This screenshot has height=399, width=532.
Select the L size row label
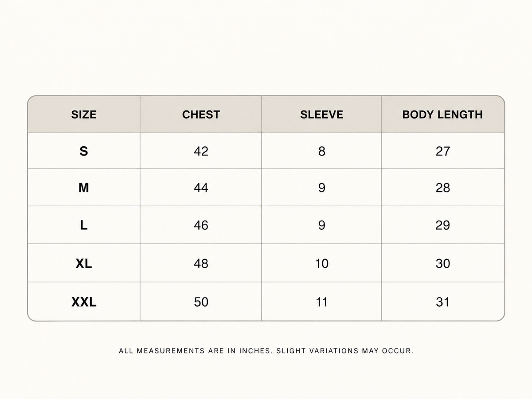click(84, 225)
